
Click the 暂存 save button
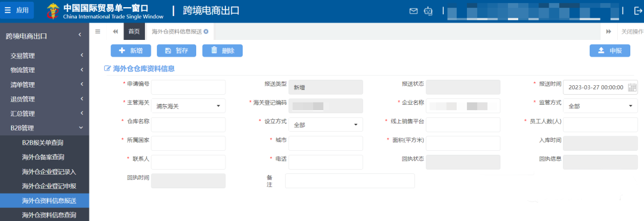[x=176, y=51]
